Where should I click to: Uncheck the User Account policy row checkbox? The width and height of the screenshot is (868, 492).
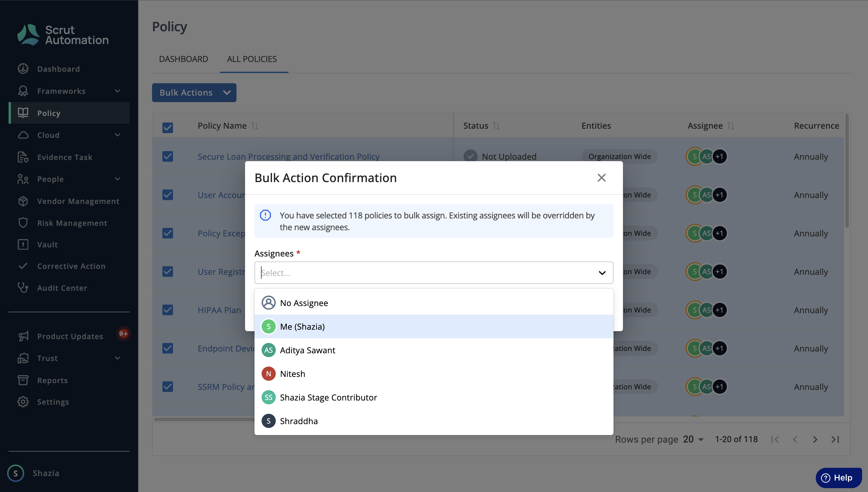click(x=168, y=194)
